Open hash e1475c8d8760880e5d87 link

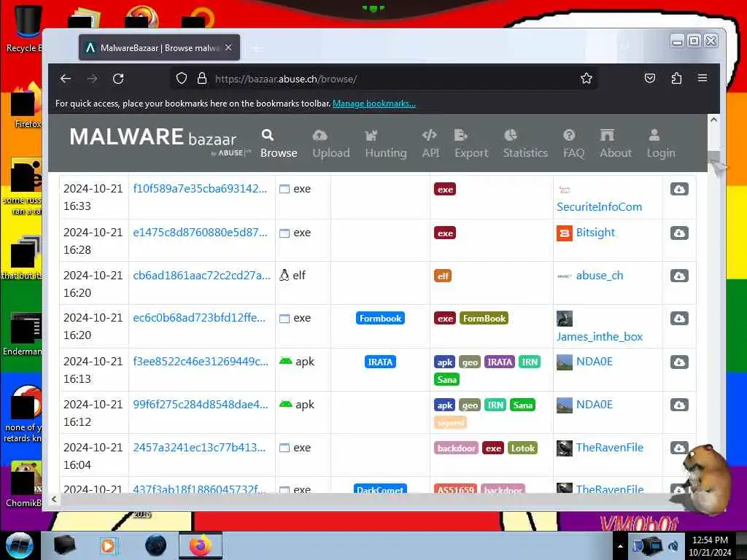point(200,233)
